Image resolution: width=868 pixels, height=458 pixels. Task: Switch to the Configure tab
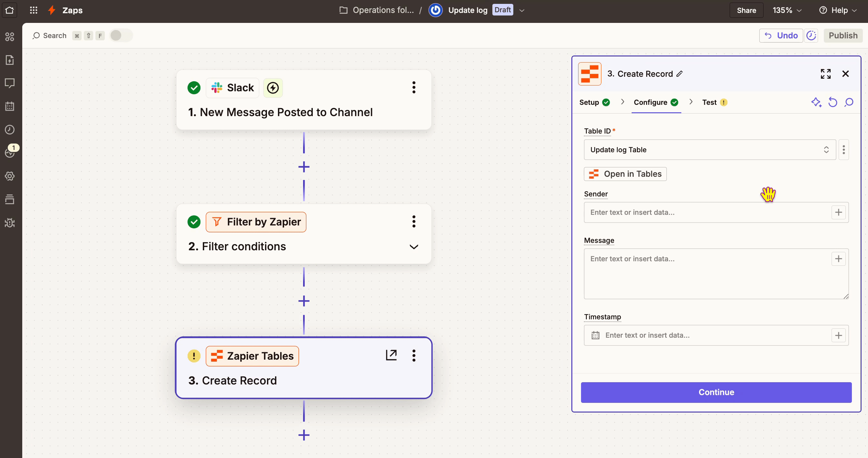pyautogui.click(x=656, y=103)
